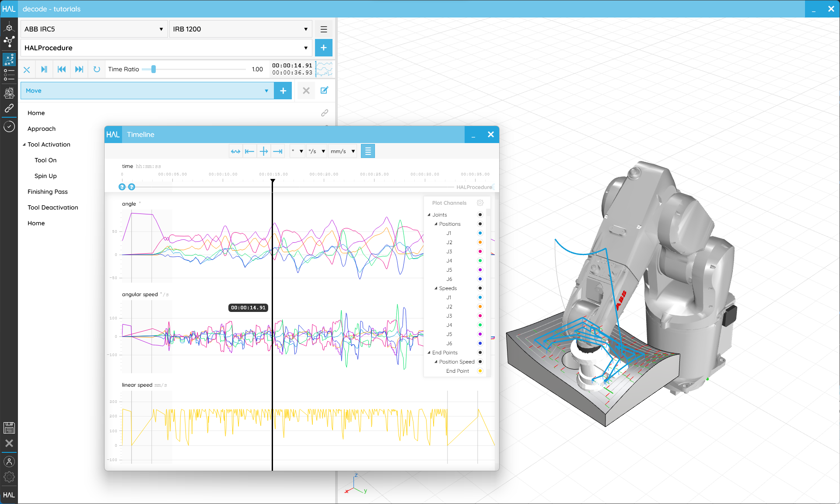Click fit-to-width zigzag arrows timeline icon
This screenshot has height=504, width=840.
[x=236, y=151]
